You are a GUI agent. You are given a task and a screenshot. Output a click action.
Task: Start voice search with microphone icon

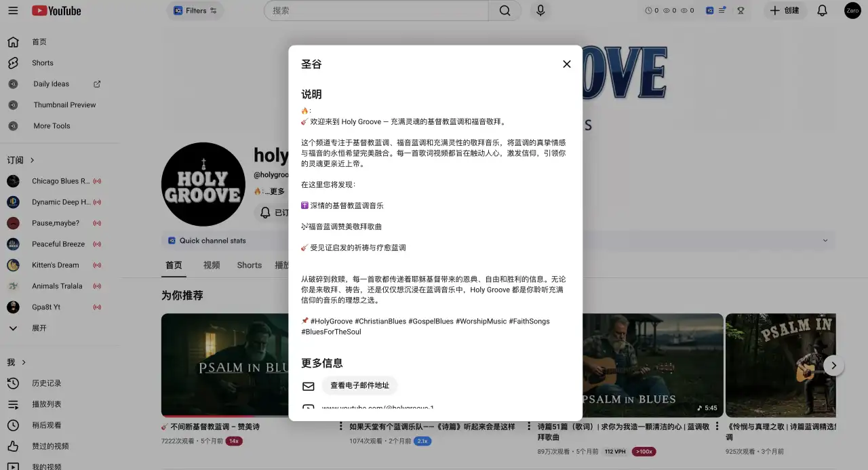[540, 11]
